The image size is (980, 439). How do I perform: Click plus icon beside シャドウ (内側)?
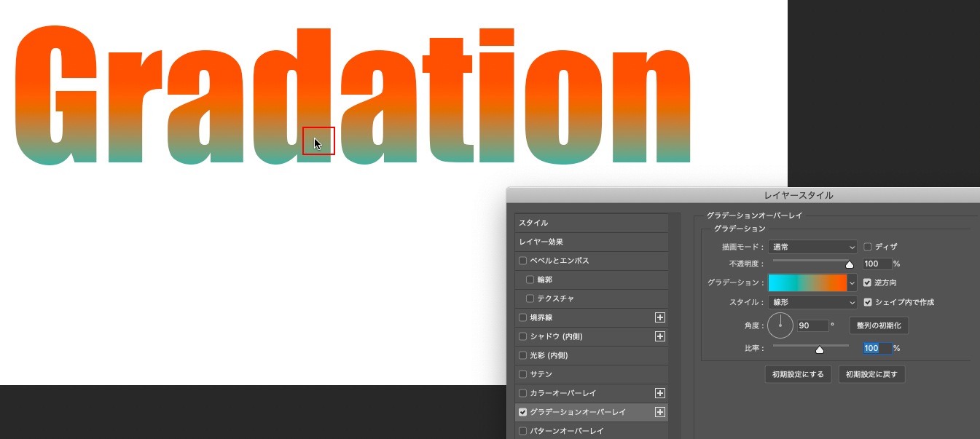pos(660,336)
